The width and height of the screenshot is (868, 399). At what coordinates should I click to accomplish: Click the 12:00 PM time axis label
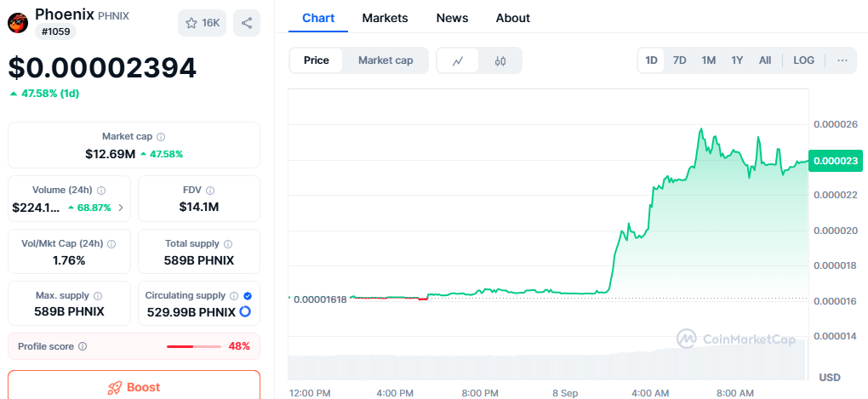coord(310,393)
